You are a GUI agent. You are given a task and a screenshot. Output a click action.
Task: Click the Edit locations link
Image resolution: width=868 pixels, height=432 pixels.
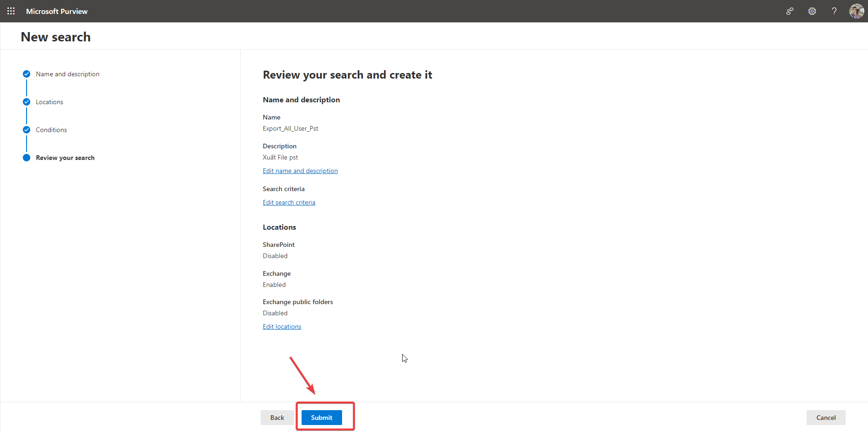282,326
